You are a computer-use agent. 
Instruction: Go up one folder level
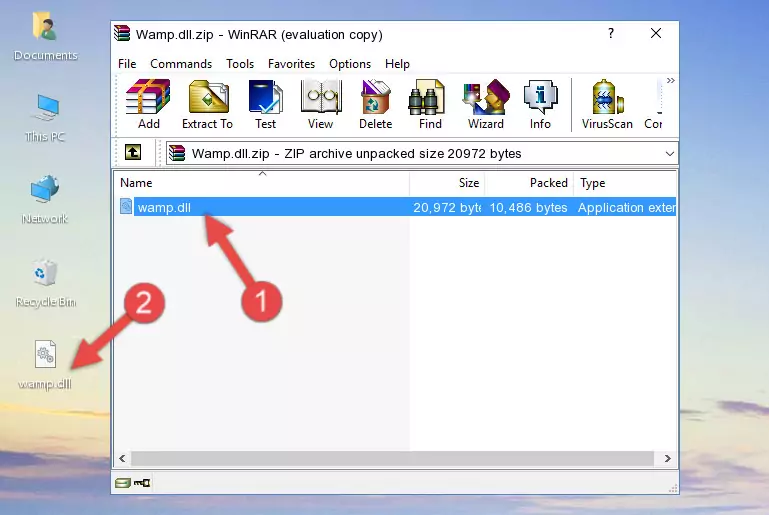(x=133, y=152)
